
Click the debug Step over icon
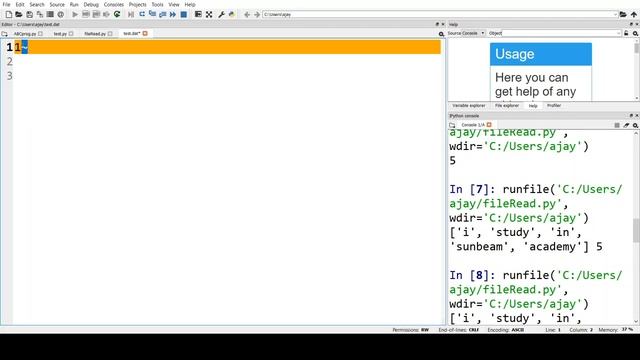click(142, 14)
